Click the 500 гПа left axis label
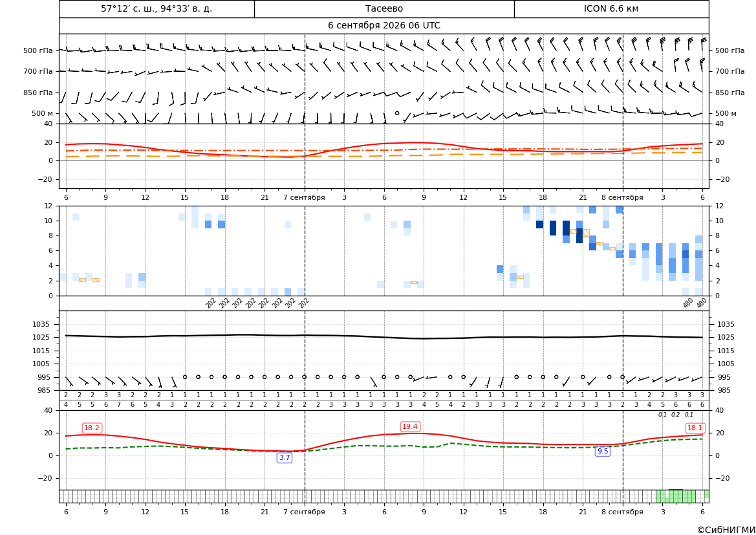 click(38, 50)
